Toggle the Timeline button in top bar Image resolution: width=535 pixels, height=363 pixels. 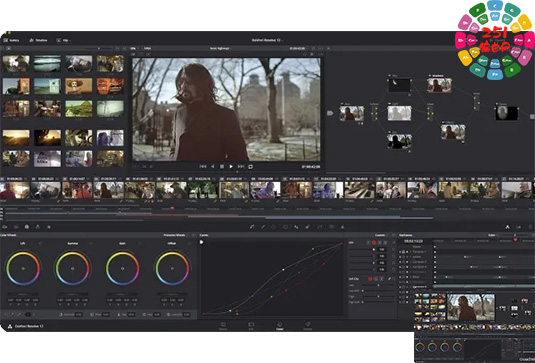(x=38, y=40)
